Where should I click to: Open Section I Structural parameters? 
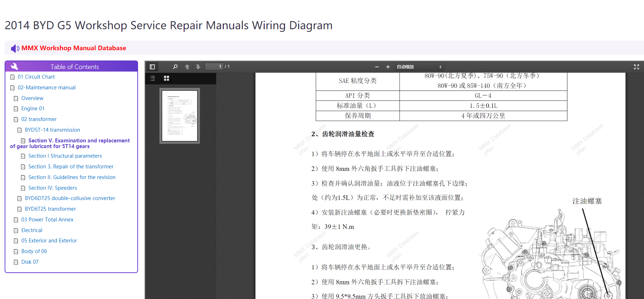pyautogui.click(x=65, y=156)
